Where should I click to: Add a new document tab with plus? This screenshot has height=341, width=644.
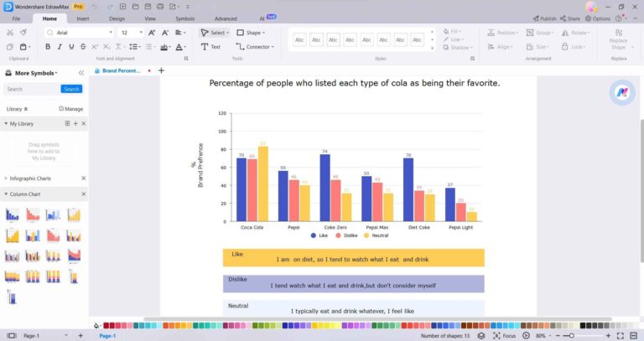[161, 70]
